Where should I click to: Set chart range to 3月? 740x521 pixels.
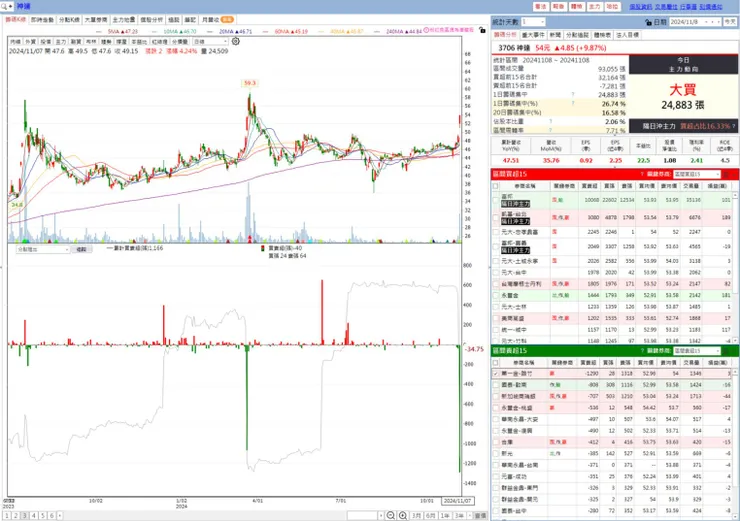click(416, 516)
